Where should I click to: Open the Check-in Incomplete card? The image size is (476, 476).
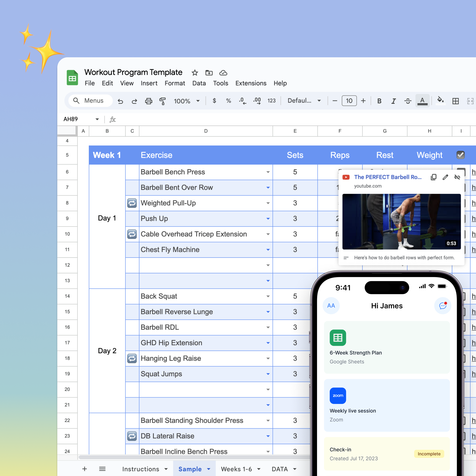pyautogui.click(x=387, y=454)
